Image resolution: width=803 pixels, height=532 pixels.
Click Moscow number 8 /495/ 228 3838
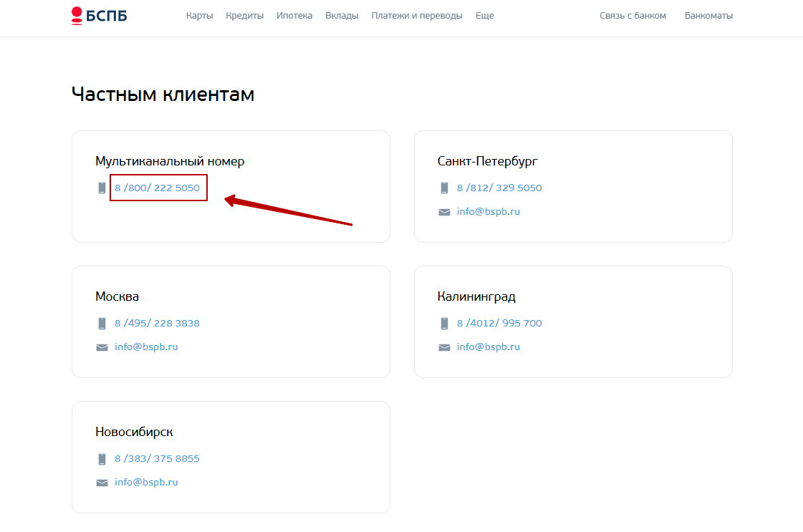157,323
